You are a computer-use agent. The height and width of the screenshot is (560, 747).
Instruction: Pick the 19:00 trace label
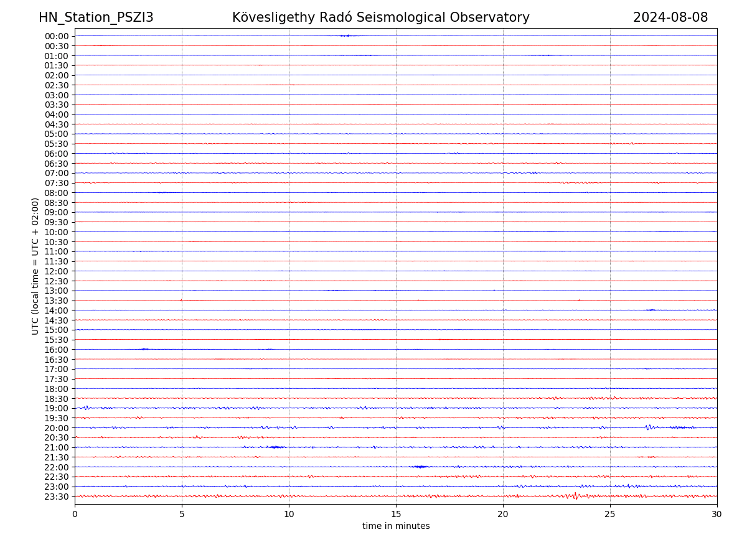(57, 408)
